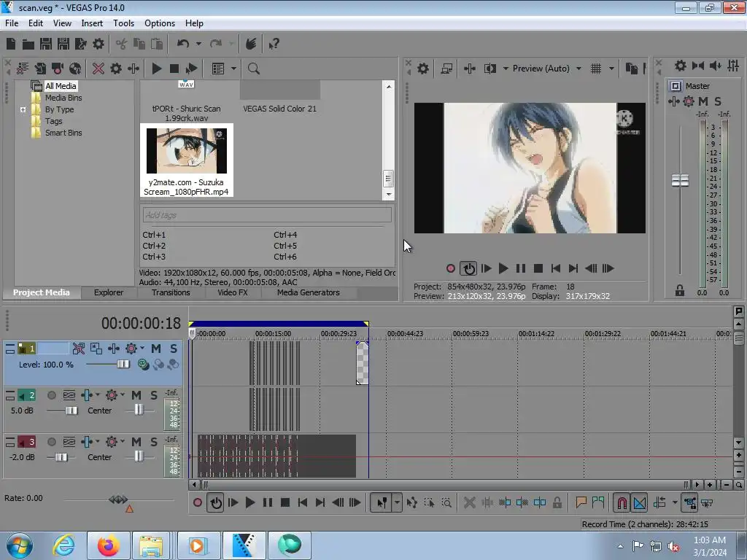This screenshot has width=747, height=560.
Task: Open split screen view dropdown arrow
Action: click(506, 69)
